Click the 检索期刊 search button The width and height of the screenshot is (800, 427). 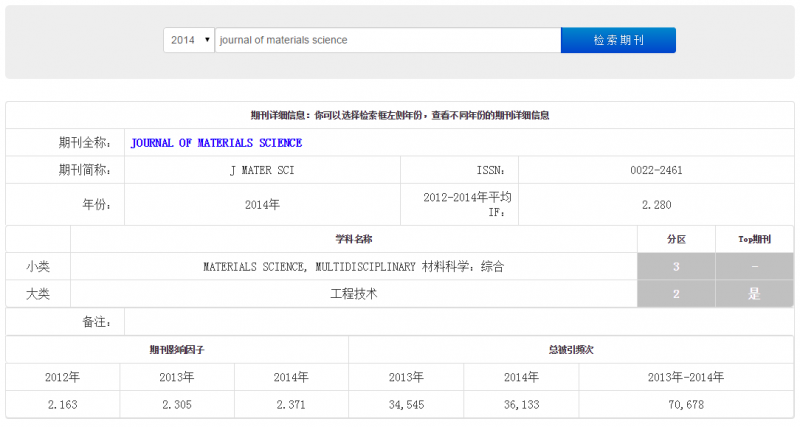[618, 40]
